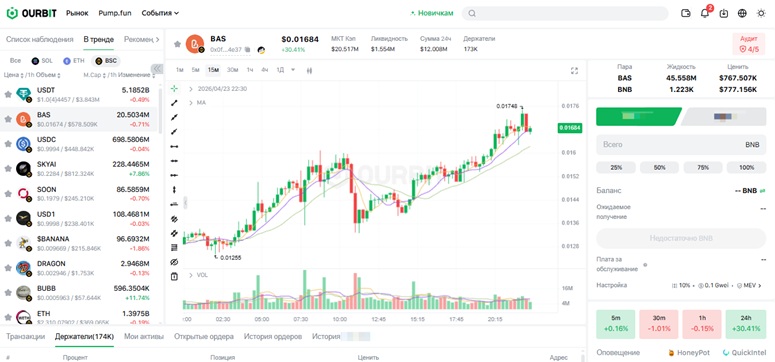Open notifications bell icon
This screenshot has height=362, width=775.
[705, 13]
